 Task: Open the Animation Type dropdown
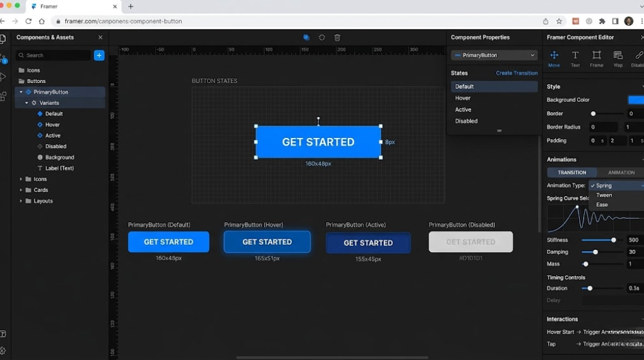click(x=616, y=185)
